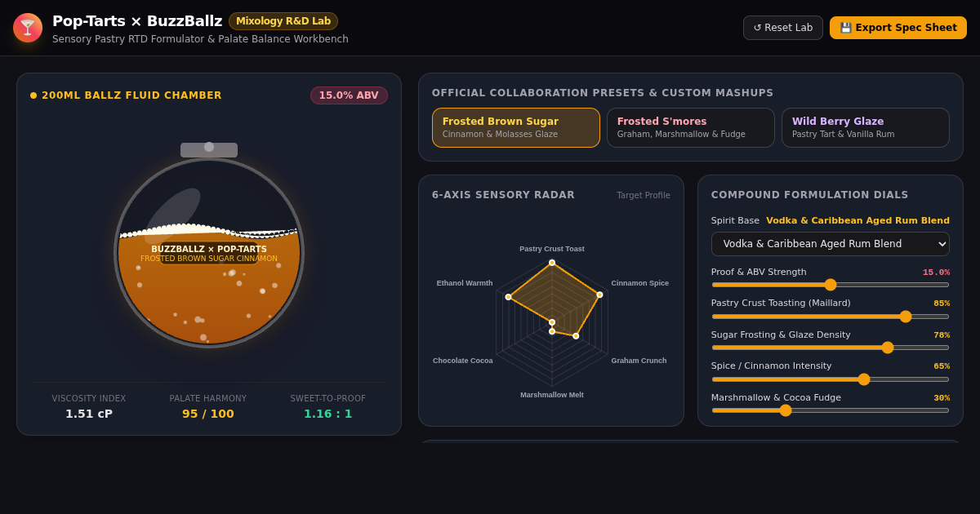Adjust the Spice / Cinnamon Intensity slider
Viewport: 980px width, 514px height.
coord(831,379)
